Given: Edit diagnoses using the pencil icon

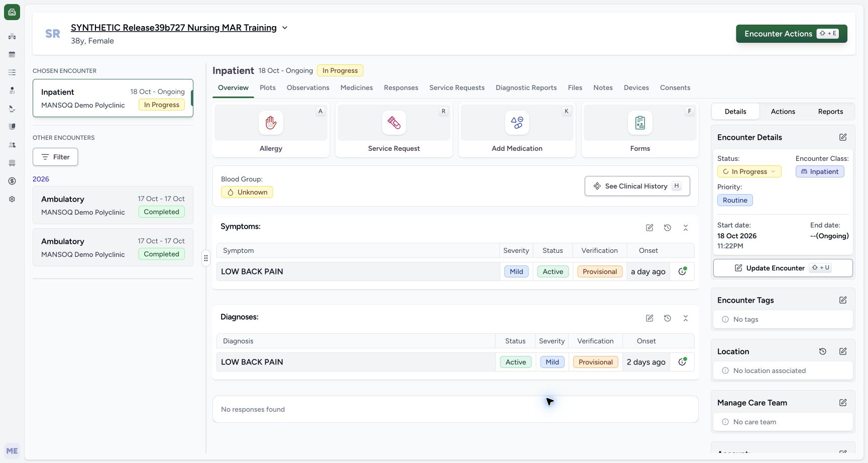Looking at the screenshot, I should click(x=649, y=318).
